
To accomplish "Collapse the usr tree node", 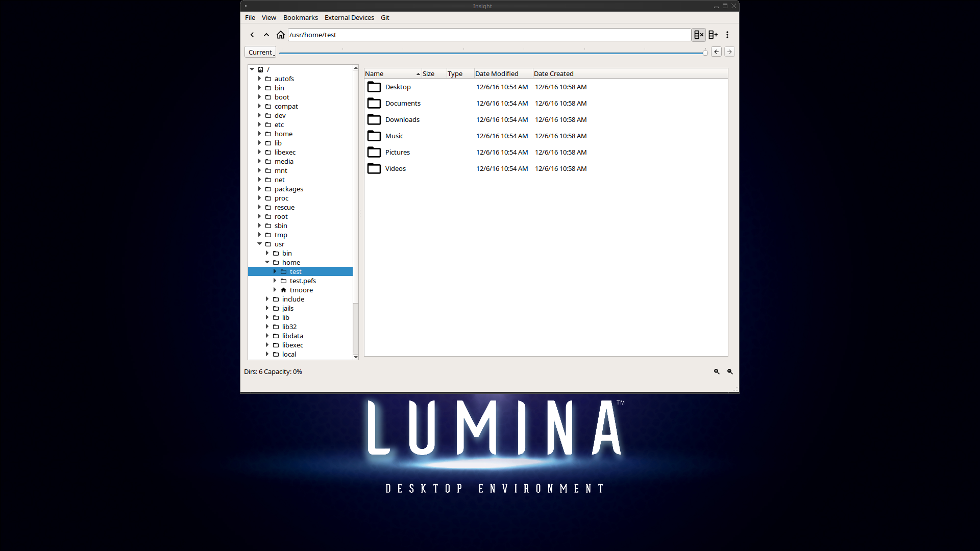I will click(x=259, y=244).
